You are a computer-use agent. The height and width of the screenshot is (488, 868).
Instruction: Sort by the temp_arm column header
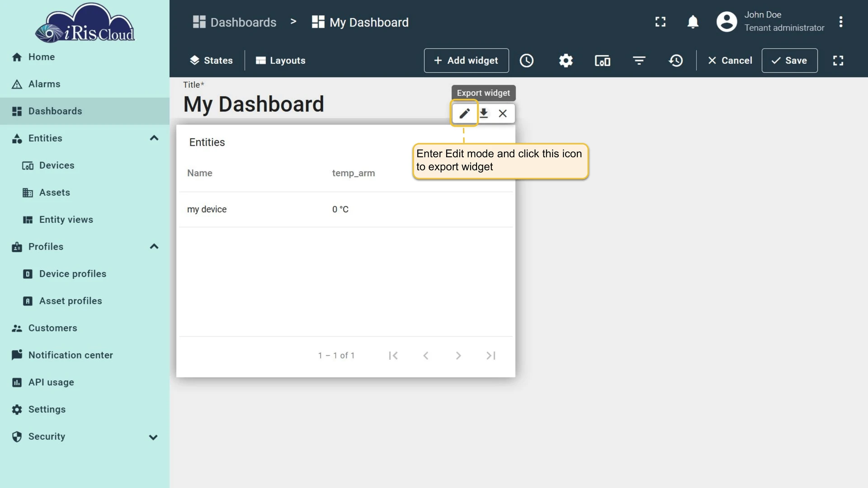point(354,173)
